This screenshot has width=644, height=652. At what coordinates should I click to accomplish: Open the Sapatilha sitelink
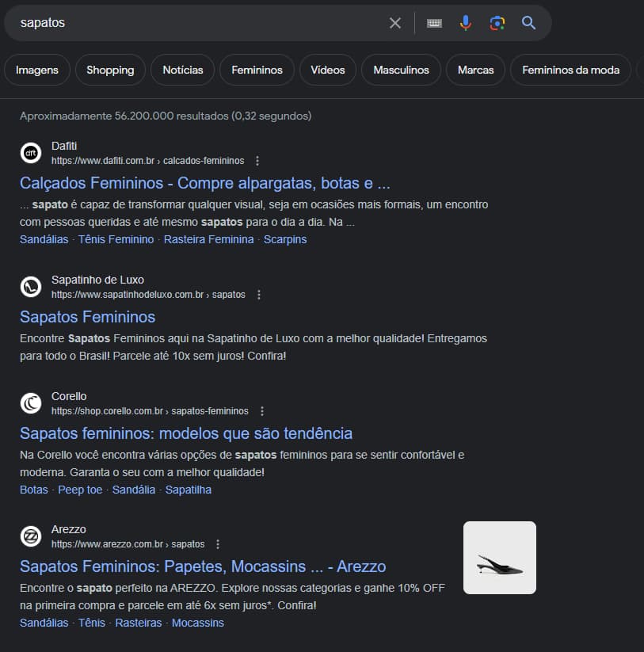pyautogui.click(x=189, y=490)
